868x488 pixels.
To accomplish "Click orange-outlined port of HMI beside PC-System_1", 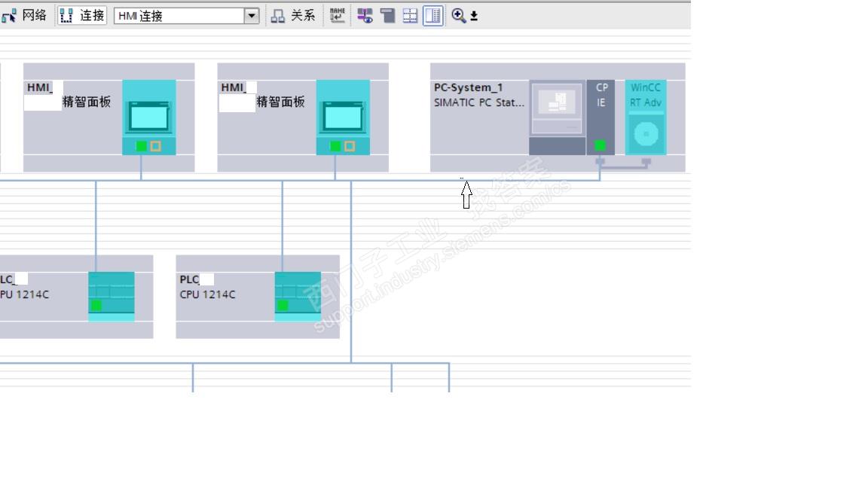I will [350, 146].
